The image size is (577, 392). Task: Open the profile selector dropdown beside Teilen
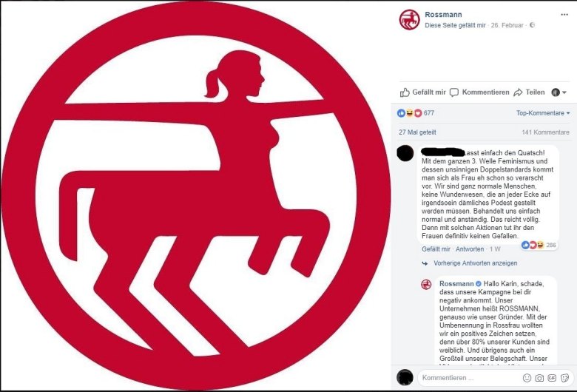[559, 92]
